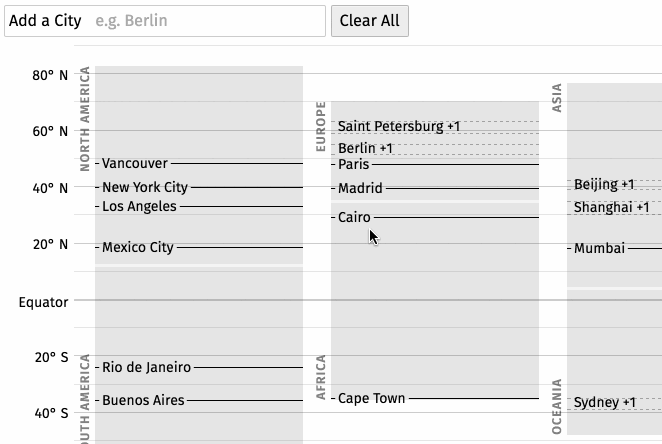The height and width of the screenshot is (444, 662).
Task: Click the Buenos Aires city label
Action: click(143, 400)
